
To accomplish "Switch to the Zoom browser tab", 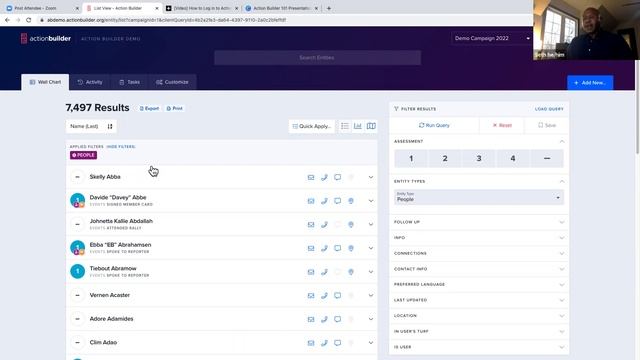I will click(42, 8).
